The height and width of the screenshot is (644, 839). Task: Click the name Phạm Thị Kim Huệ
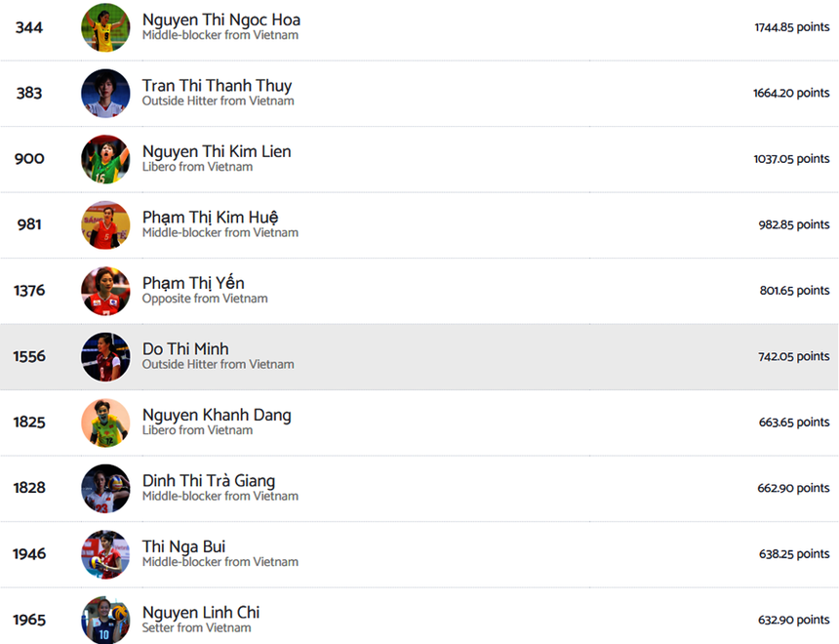pos(210,218)
